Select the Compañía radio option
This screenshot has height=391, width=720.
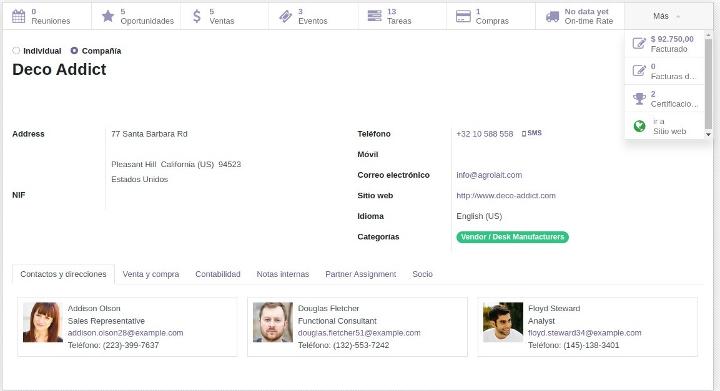tap(74, 50)
